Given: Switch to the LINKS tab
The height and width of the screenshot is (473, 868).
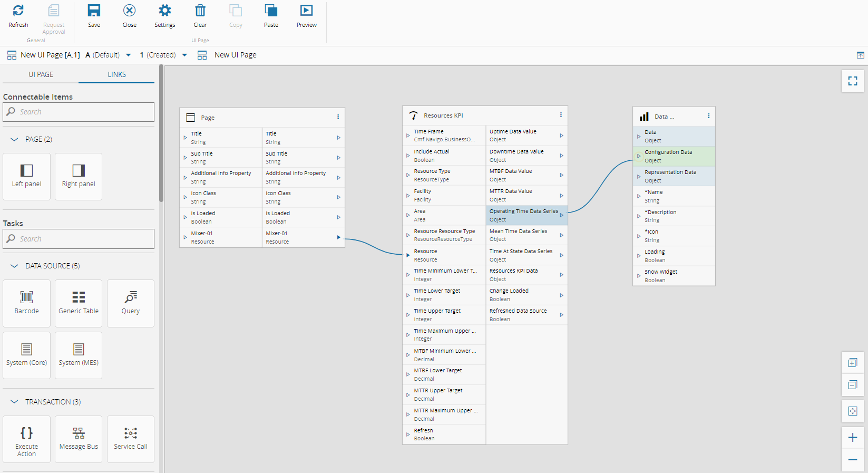Looking at the screenshot, I should point(116,74).
